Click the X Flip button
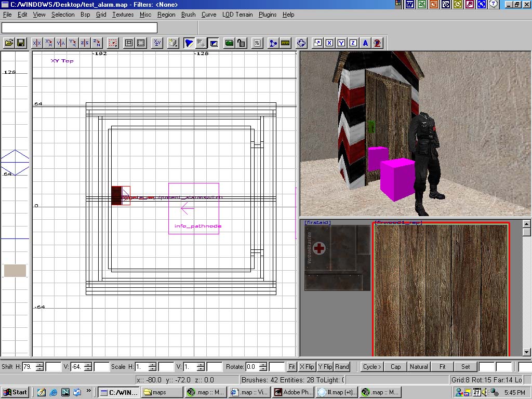The height and width of the screenshot is (399, 532). tap(307, 367)
